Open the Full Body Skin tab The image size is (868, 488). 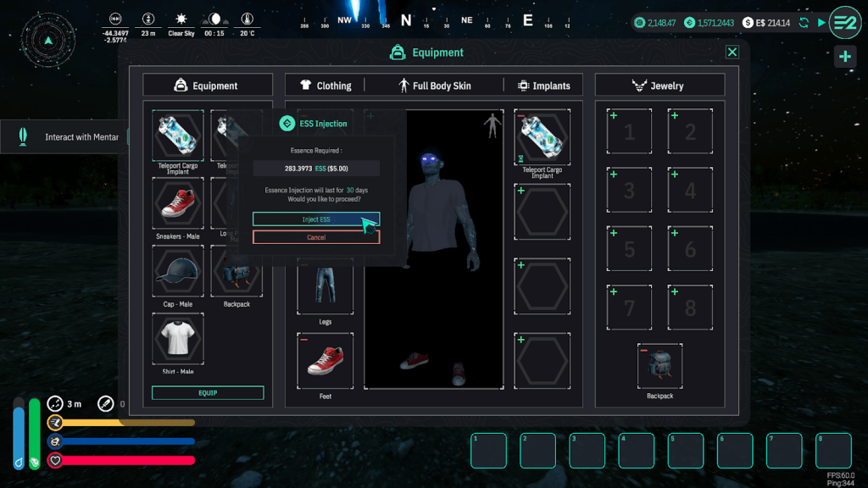pos(434,86)
